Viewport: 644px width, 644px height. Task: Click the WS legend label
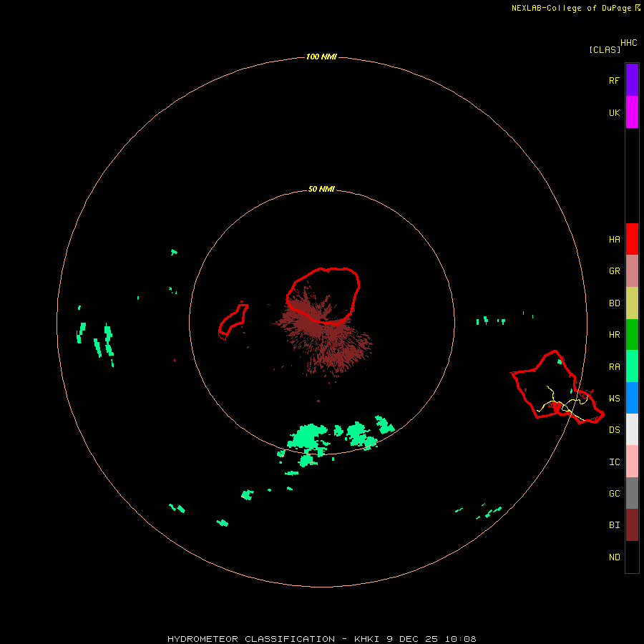coord(614,398)
